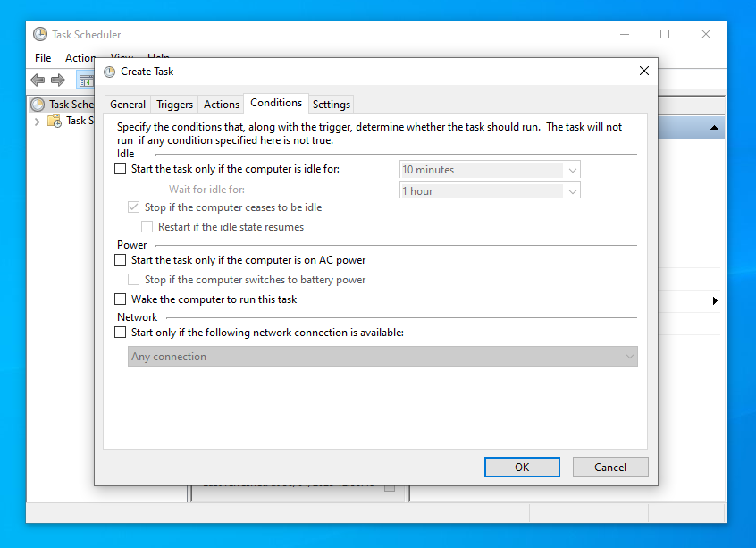
Task: Click the forward arrow in the toolbar
Action: coord(58,80)
